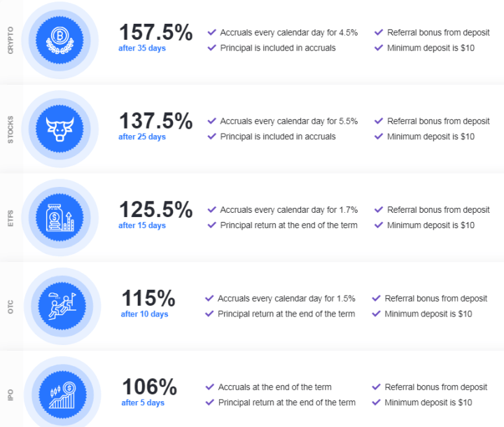This screenshot has width=504, height=427.
Task: Select the vertical OTC plan label
Action: pyautogui.click(x=10, y=306)
